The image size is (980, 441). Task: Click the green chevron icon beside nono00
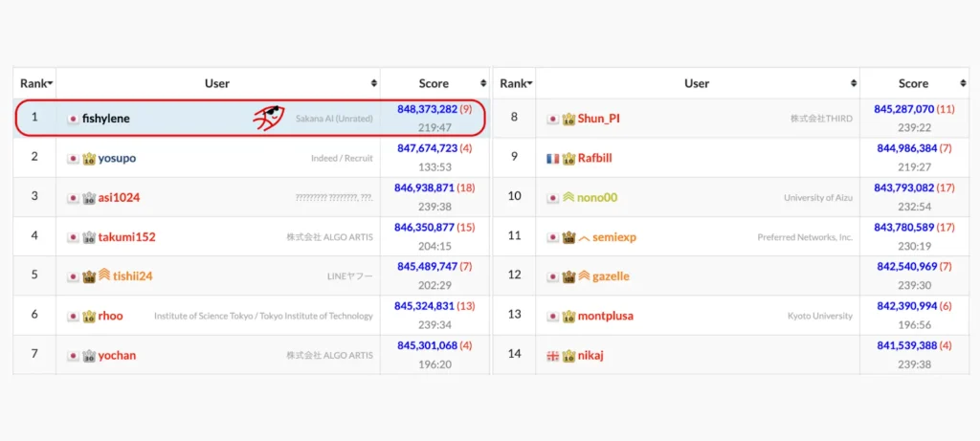tap(568, 197)
